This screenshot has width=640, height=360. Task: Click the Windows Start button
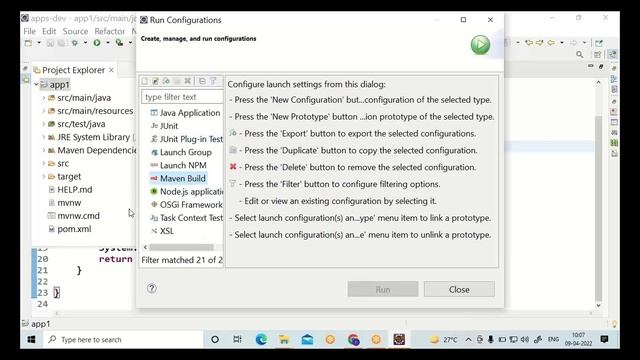pos(31,339)
